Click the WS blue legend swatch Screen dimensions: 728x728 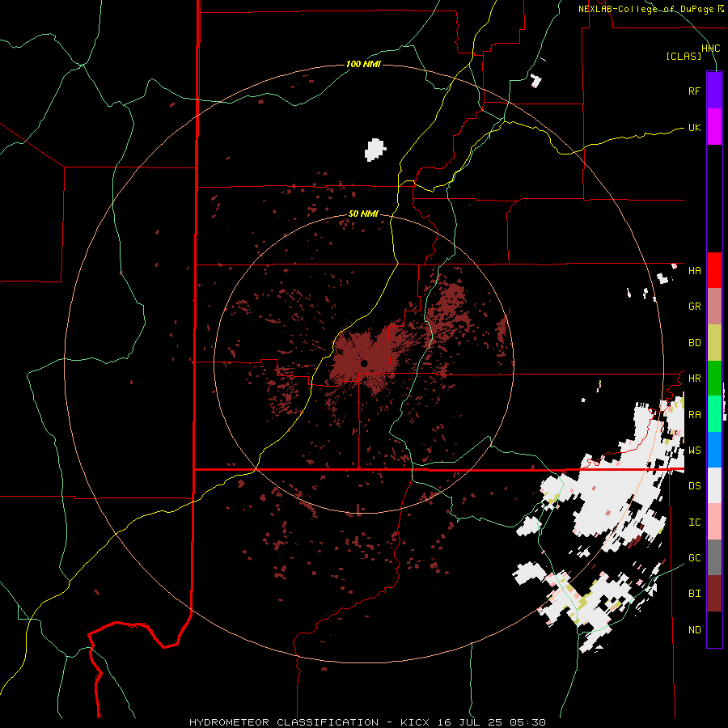[714, 450]
